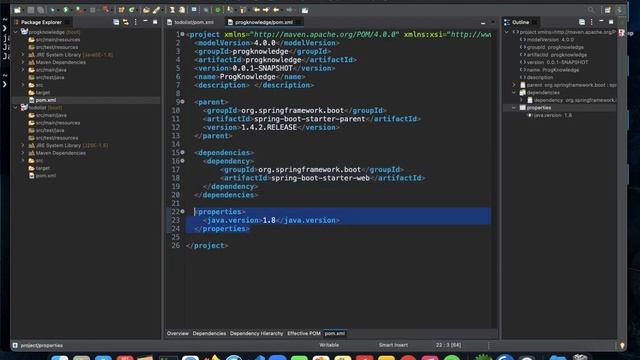This screenshot has height=360, width=640.
Task: Fold the properties element at line 22
Action: click(x=182, y=211)
